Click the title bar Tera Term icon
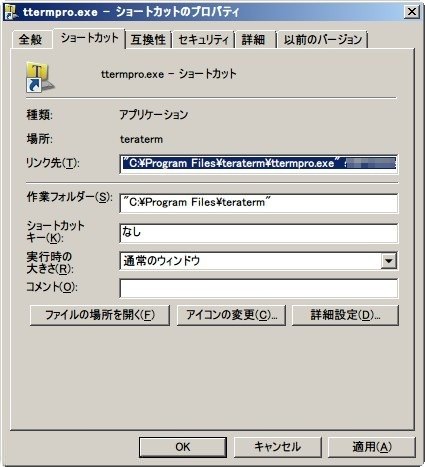 [x=11, y=12]
